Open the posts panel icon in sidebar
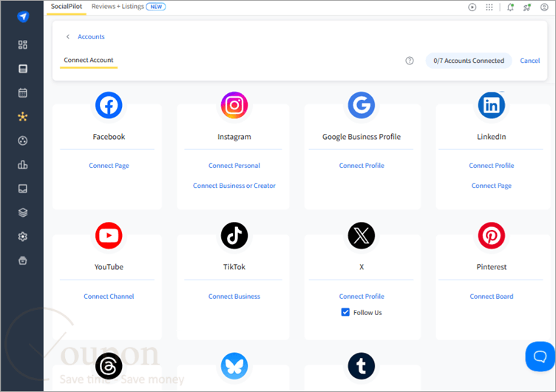556x392 pixels. [x=23, y=69]
